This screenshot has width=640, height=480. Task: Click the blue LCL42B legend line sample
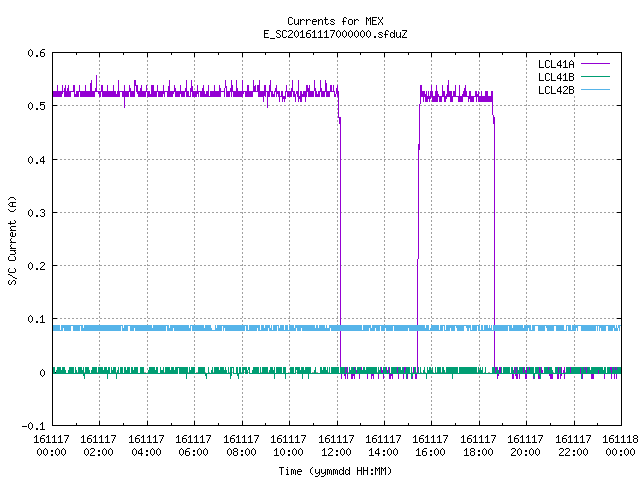click(595, 90)
